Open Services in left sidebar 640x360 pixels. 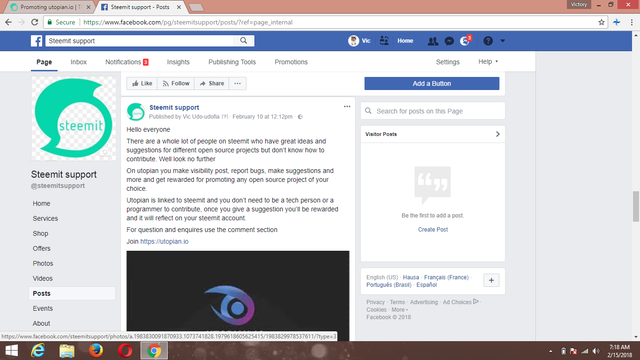tap(45, 218)
